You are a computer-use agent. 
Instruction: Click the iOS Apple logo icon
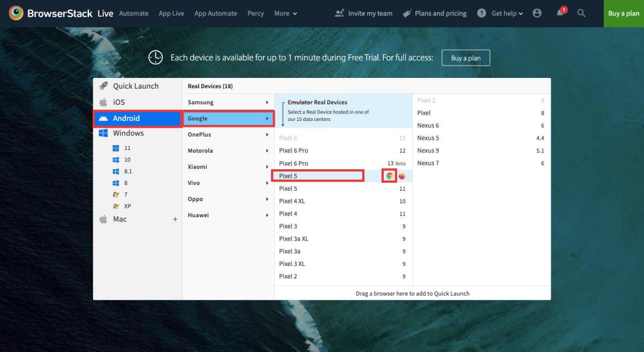tap(104, 102)
